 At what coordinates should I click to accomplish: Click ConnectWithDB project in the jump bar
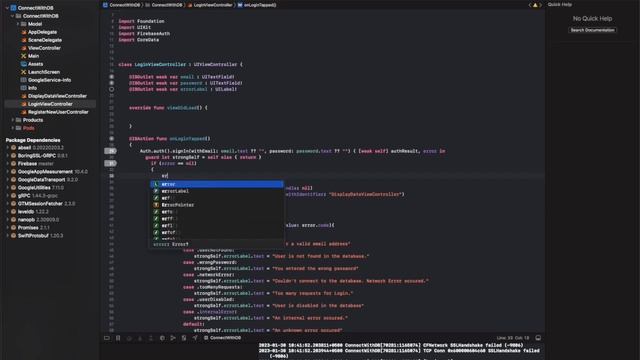(x=122, y=5)
